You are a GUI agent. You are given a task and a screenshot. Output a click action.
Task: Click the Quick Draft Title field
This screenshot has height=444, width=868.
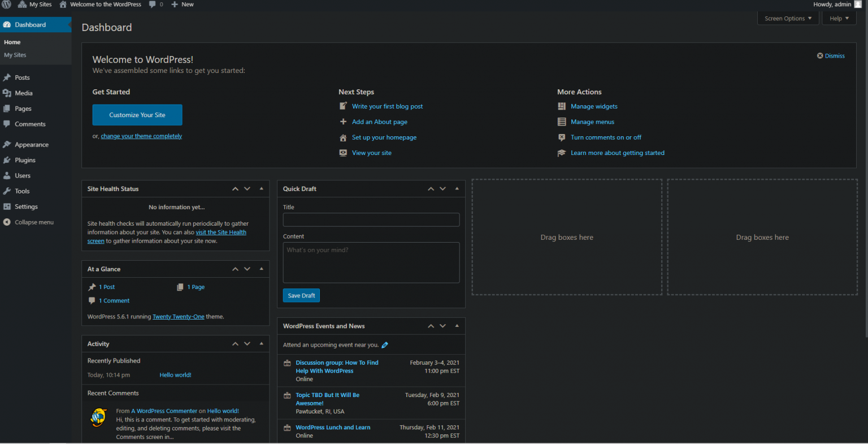[371, 220]
